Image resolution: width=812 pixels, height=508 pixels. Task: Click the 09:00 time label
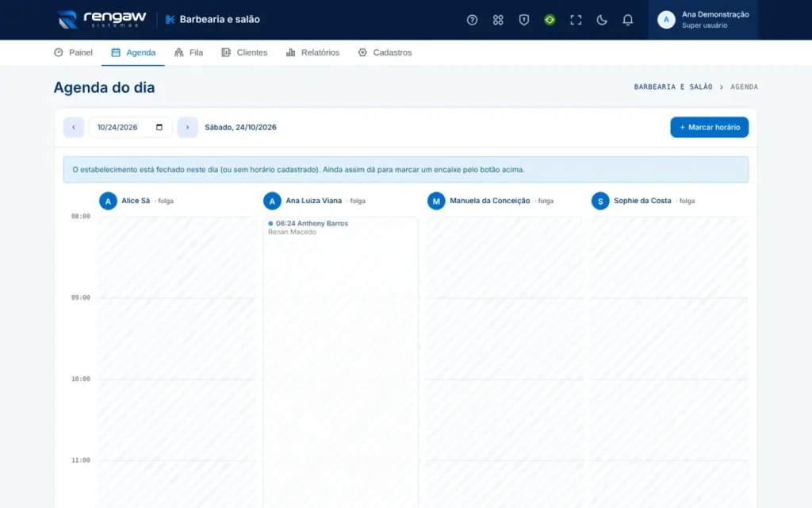(81, 298)
